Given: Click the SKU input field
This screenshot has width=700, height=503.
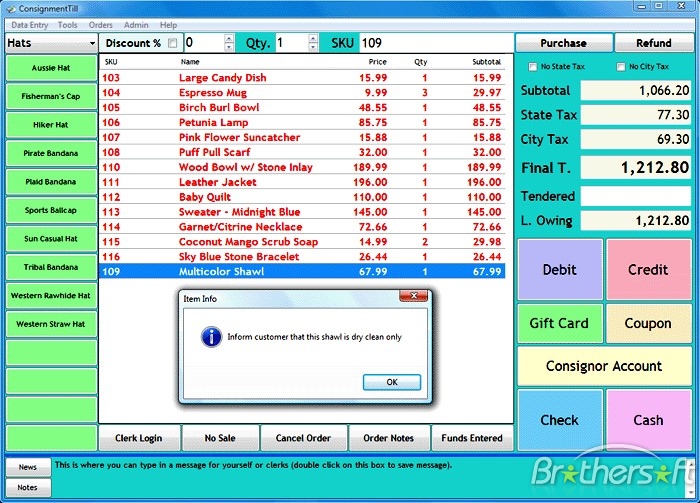Looking at the screenshot, I should (x=436, y=43).
